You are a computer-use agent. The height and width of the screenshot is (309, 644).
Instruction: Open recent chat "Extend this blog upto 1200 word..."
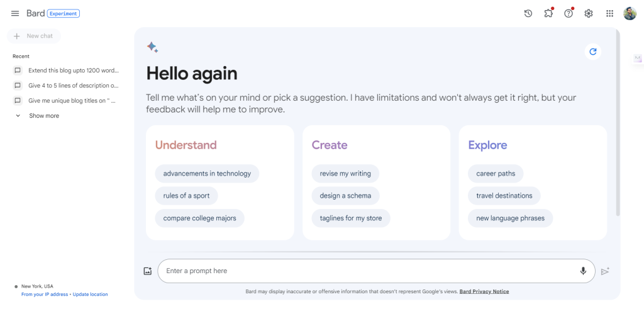[73, 70]
